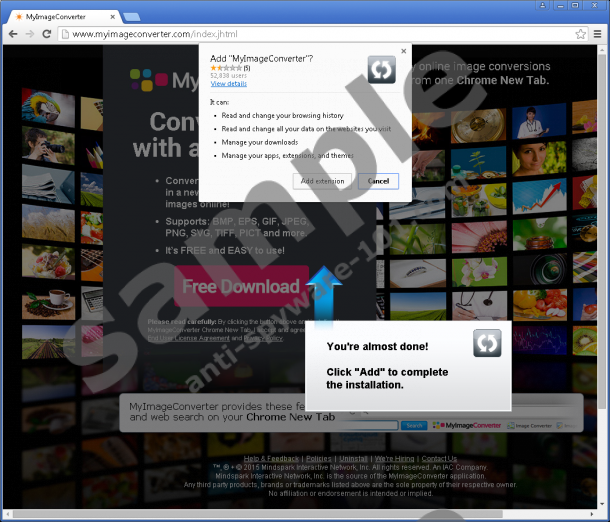
Task: Close the Add MyImageConverter dialog
Action: [404, 50]
